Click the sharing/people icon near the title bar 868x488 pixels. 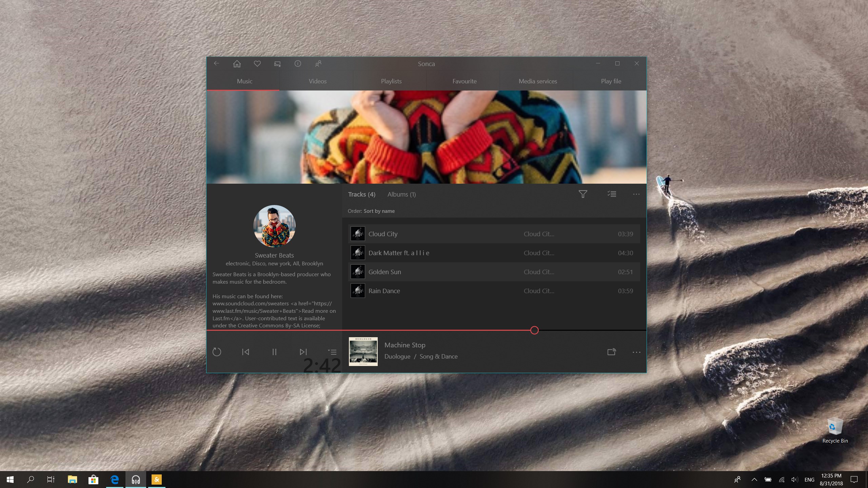pos(318,63)
